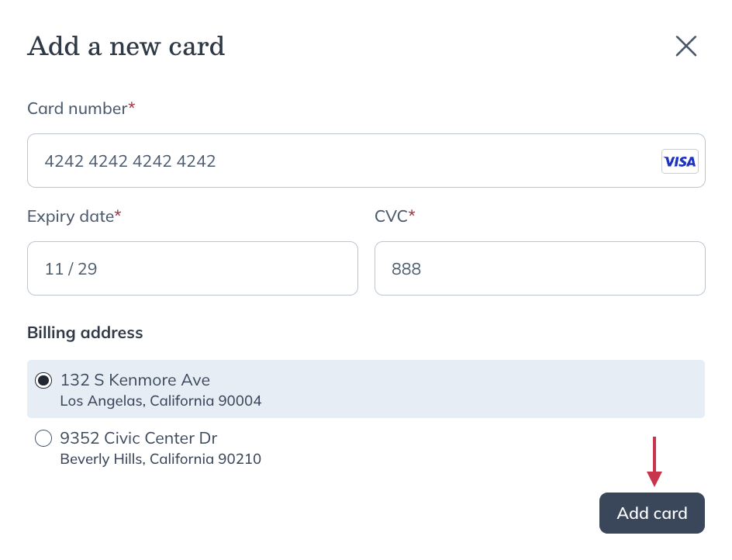Click Beverly Hills, California 90210 line
The image size is (732, 560).
coord(161,458)
